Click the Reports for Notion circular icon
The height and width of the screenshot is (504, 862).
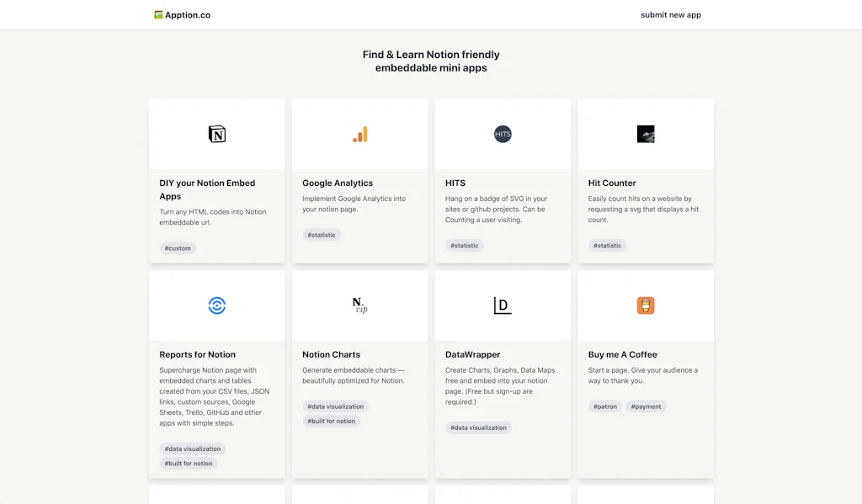[x=216, y=305]
